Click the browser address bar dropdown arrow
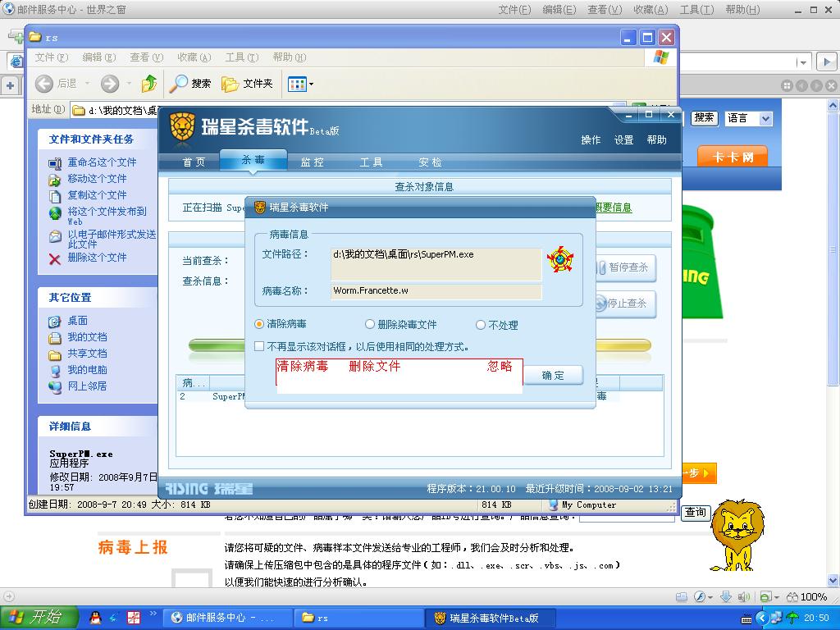 (x=802, y=62)
